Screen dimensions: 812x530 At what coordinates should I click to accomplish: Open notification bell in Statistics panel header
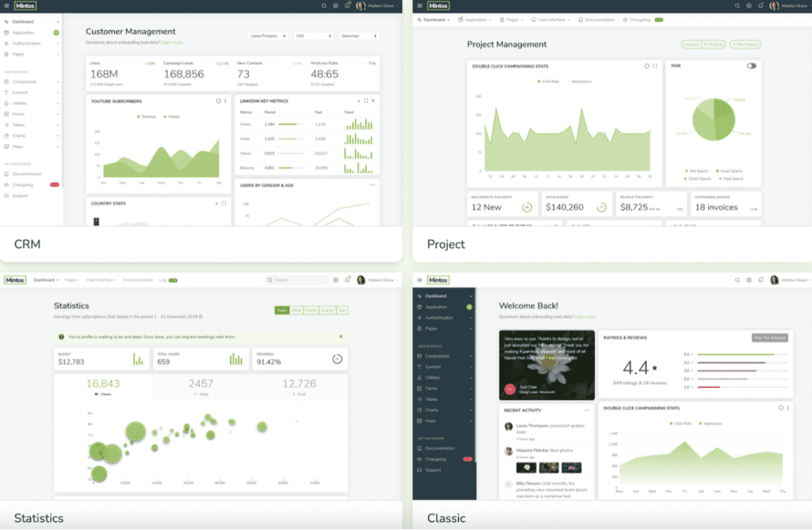(347, 280)
